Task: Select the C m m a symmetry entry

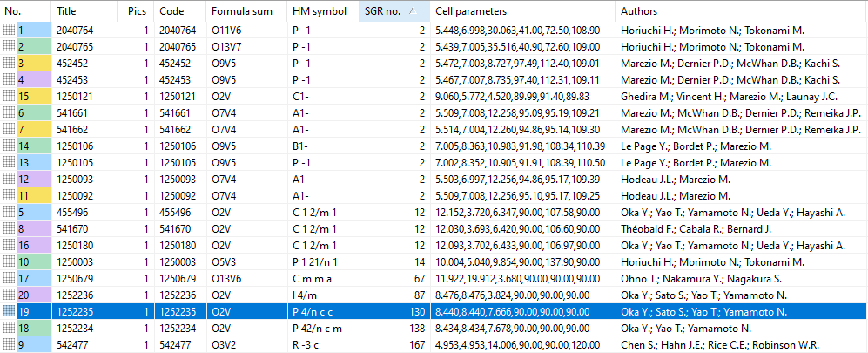Action: coord(313,278)
